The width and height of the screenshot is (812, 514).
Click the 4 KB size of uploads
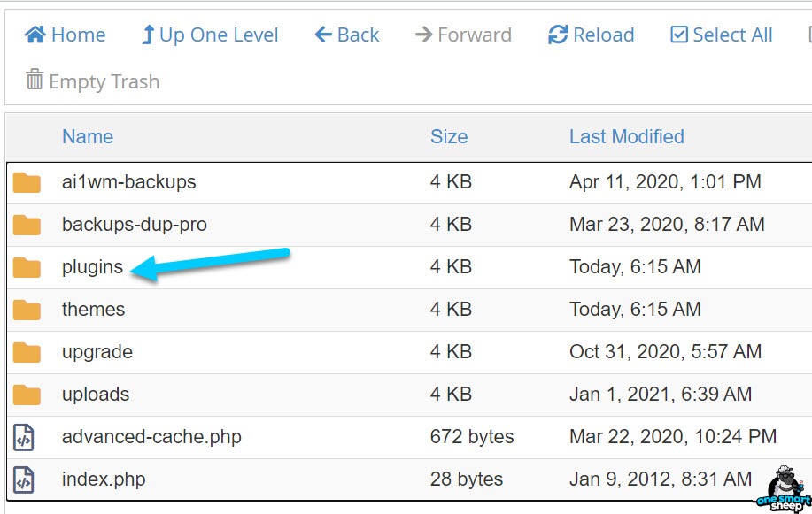click(451, 395)
